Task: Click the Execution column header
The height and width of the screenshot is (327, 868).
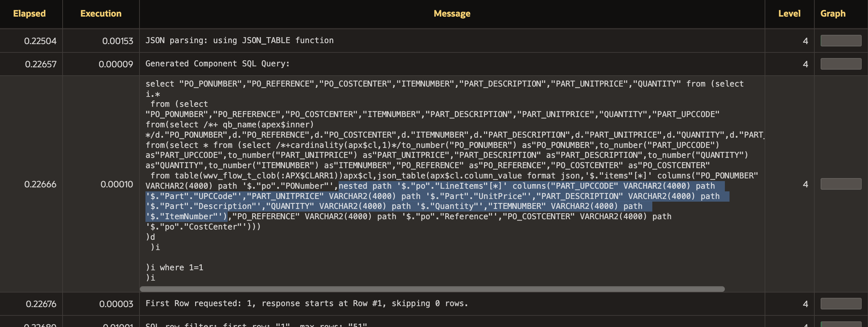Action: point(101,14)
